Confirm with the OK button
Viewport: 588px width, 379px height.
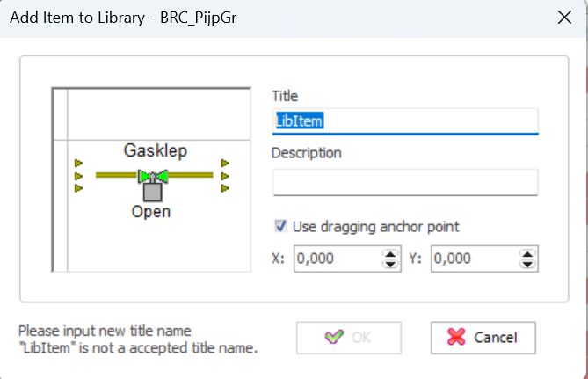click(x=349, y=338)
